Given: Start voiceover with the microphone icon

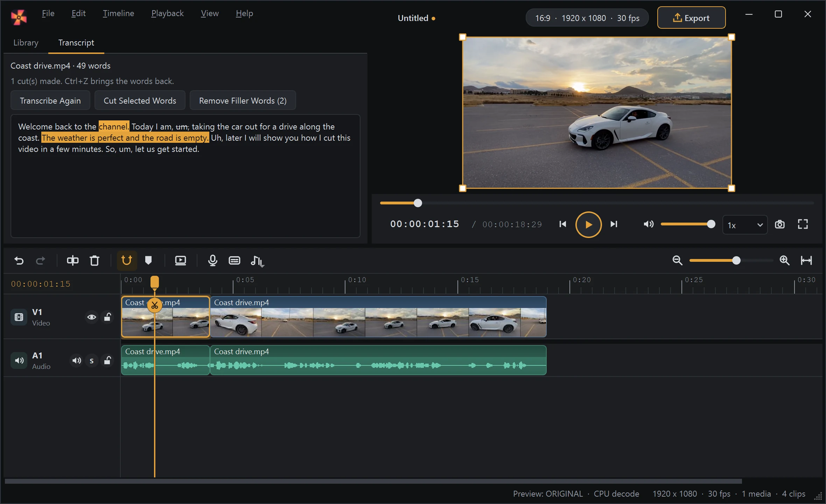Looking at the screenshot, I should (x=213, y=260).
